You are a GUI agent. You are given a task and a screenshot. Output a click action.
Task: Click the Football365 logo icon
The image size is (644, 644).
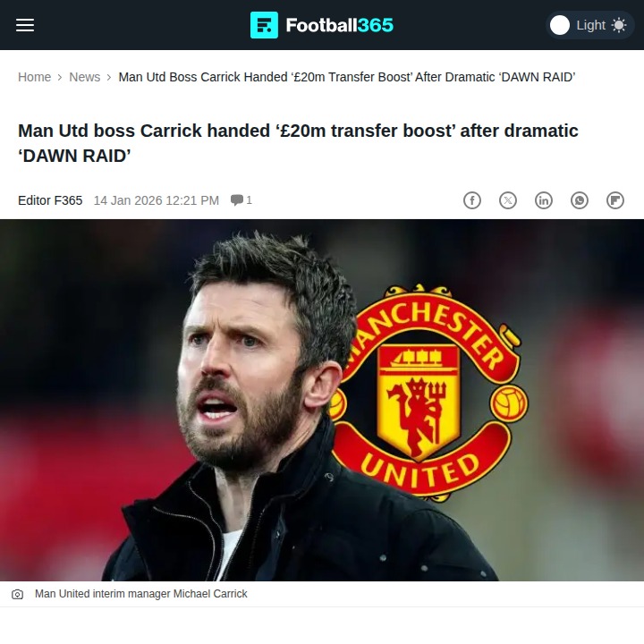264,25
